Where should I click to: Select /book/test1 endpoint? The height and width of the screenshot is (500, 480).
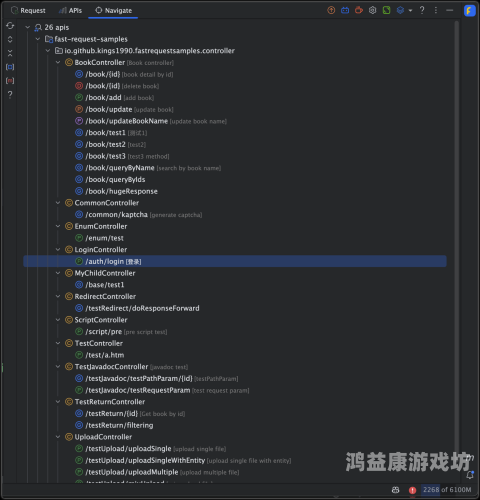(x=111, y=133)
